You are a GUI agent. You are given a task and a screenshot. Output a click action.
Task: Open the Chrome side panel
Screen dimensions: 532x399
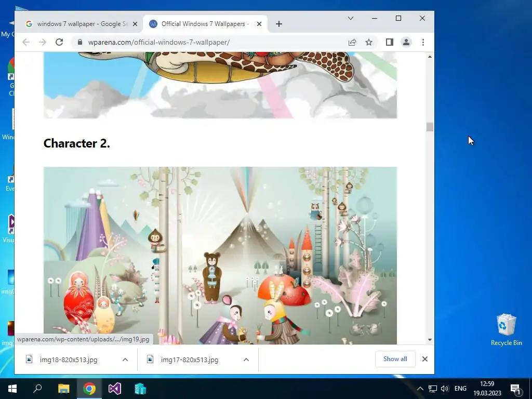(x=390, y=42)
